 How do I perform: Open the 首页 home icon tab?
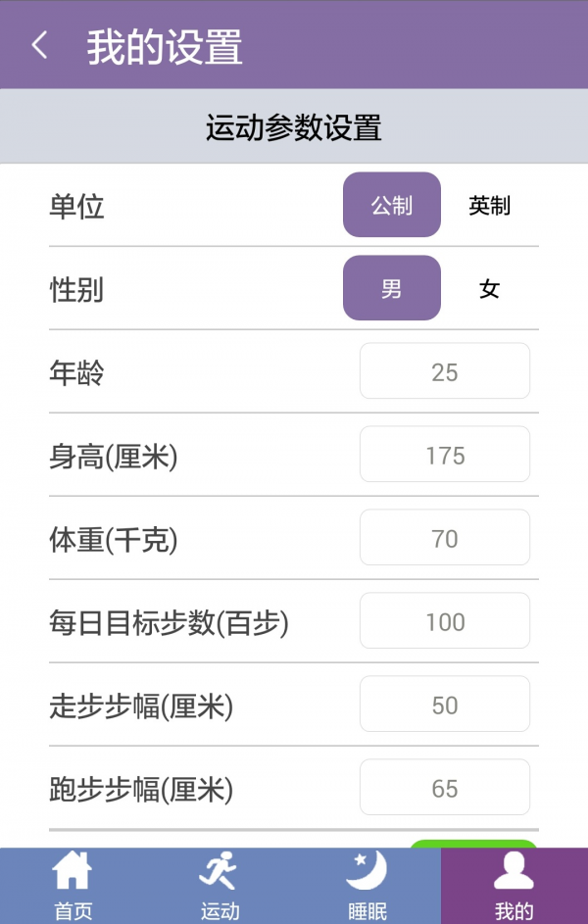tap(73, 886)
